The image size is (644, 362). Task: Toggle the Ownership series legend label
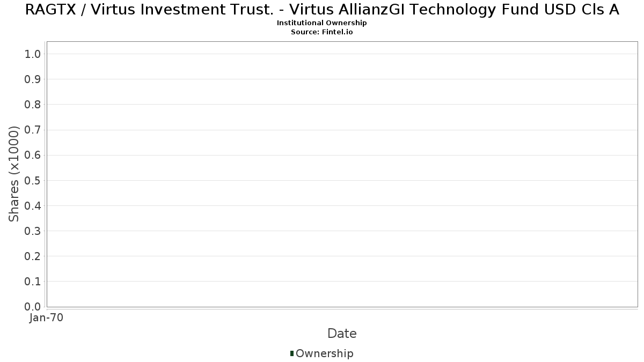[x=324, y=353]
